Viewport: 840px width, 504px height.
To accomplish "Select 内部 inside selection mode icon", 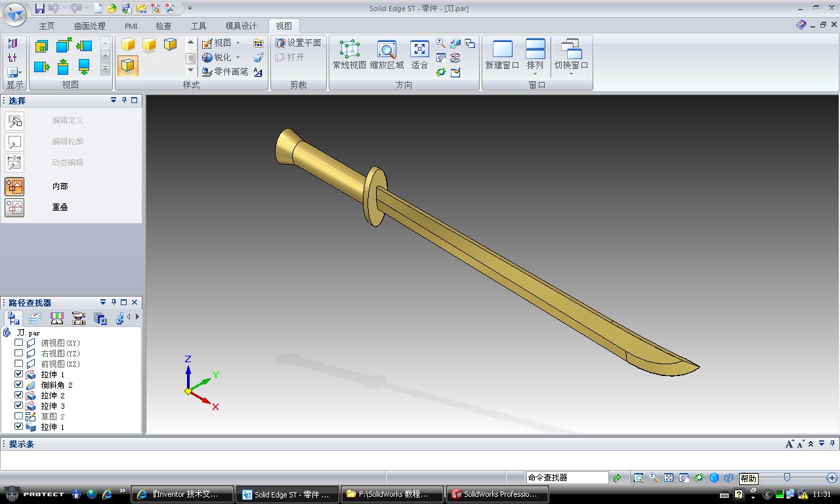I will pyautogui.click(x=14, y=186).
